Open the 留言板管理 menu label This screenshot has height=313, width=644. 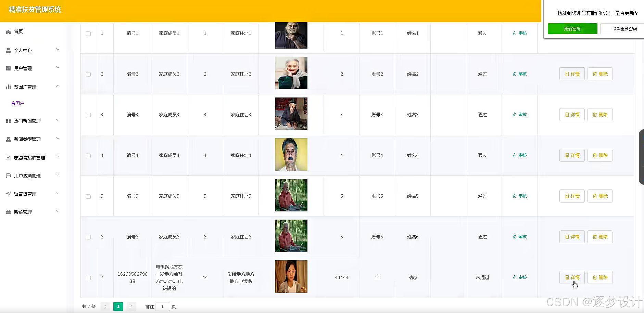click(25, 194)
